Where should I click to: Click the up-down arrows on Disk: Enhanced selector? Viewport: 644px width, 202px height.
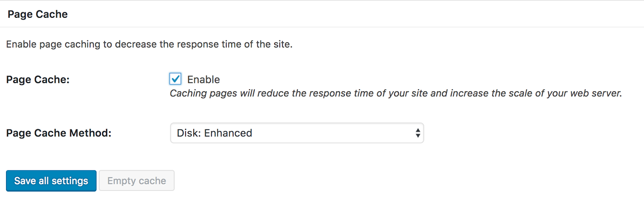coord(418,133)
